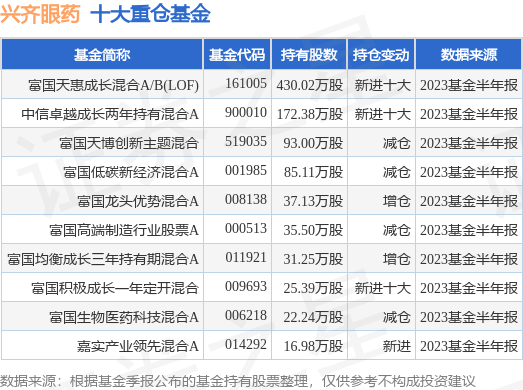
Task: Click 减仓 in the 001985 row
Action: [x=397, y=172]
